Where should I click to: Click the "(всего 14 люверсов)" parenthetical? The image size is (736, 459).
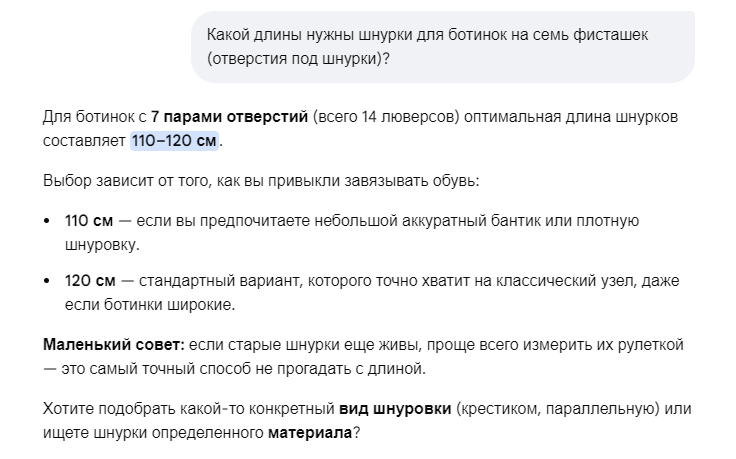[x=385, y=117]
